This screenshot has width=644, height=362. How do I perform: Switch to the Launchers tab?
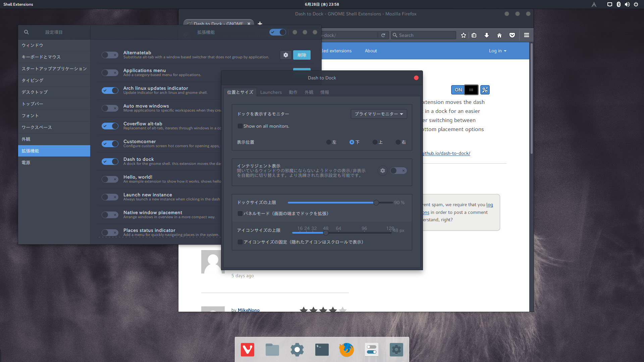tap(271, 92)
